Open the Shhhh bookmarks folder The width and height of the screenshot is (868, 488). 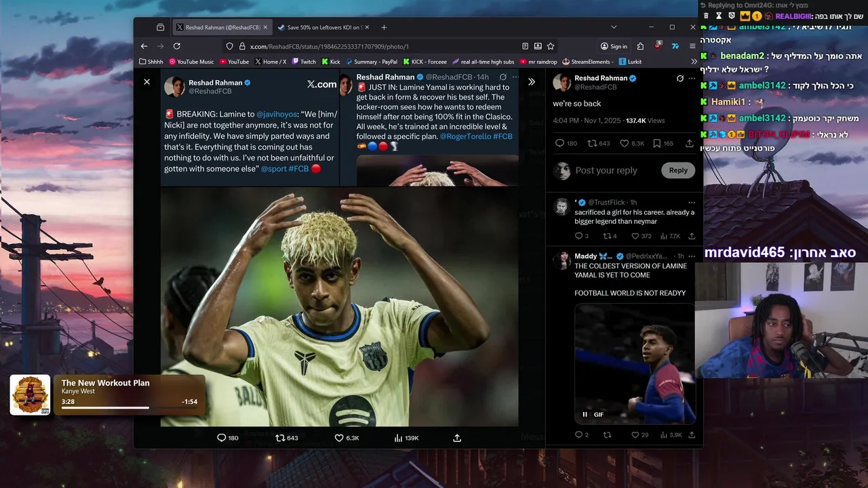[x=151, y=62]
